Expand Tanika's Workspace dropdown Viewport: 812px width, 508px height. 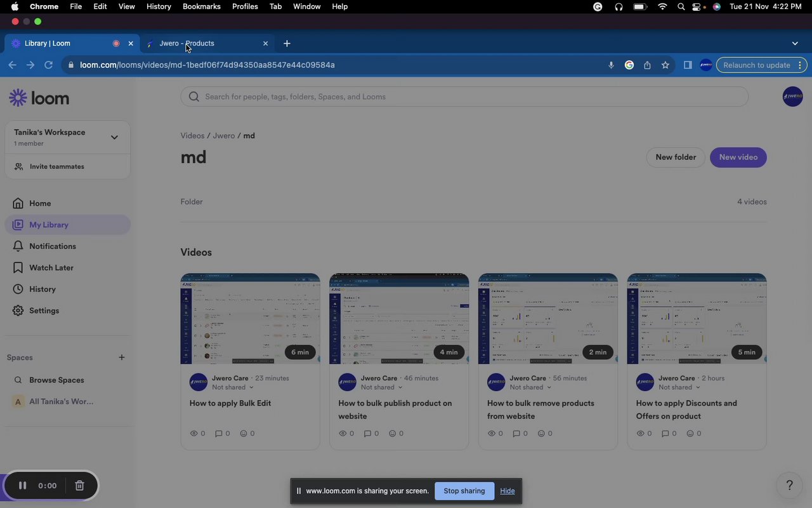(114, 137)
